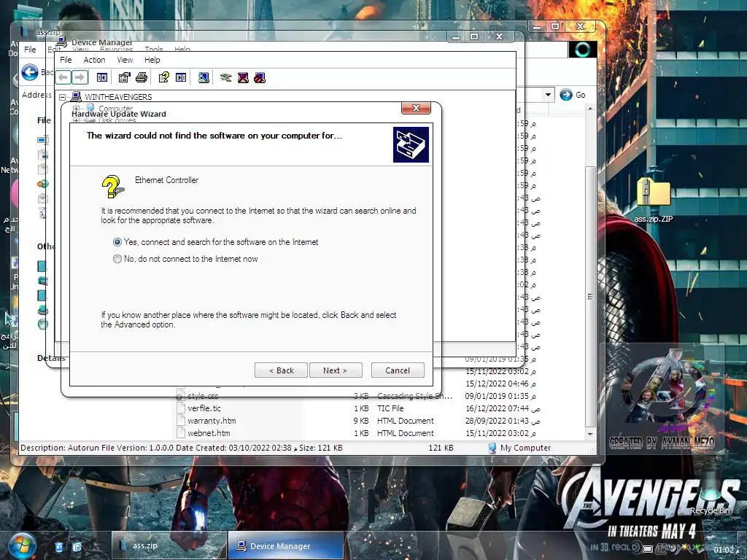Click the My Computer status bar icon
The height and width of the screenshot is (560, 747).
pyautogui.click(x=492, y=448)
